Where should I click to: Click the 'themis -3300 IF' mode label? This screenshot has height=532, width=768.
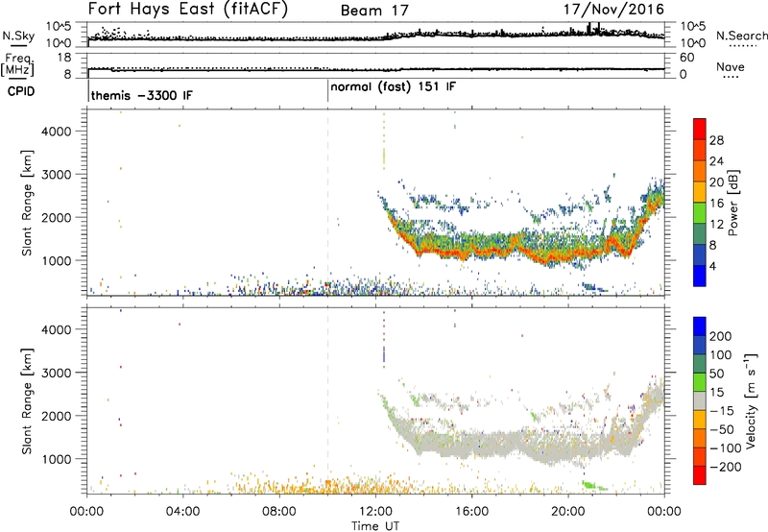click(x=141, y=95)
